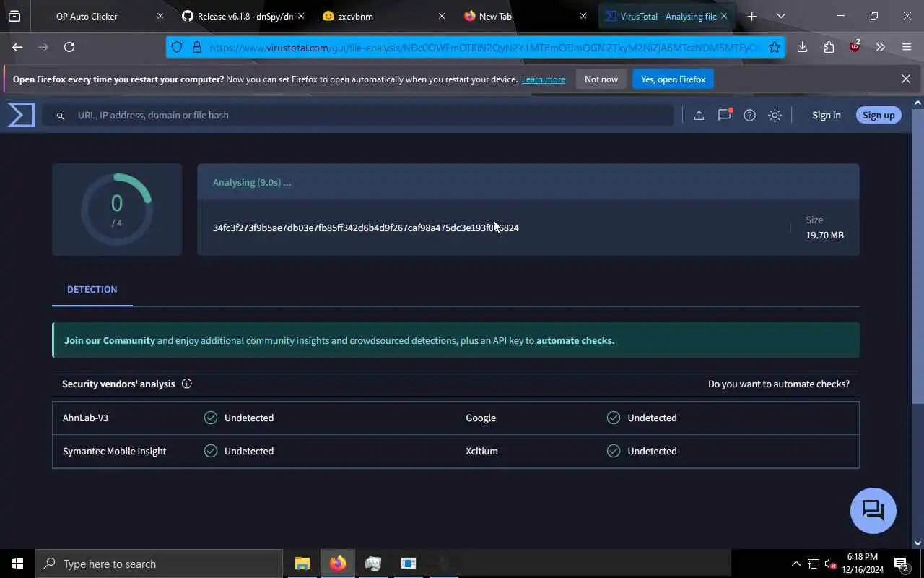Click the VirusTotal logo icon

pos(21,115)
